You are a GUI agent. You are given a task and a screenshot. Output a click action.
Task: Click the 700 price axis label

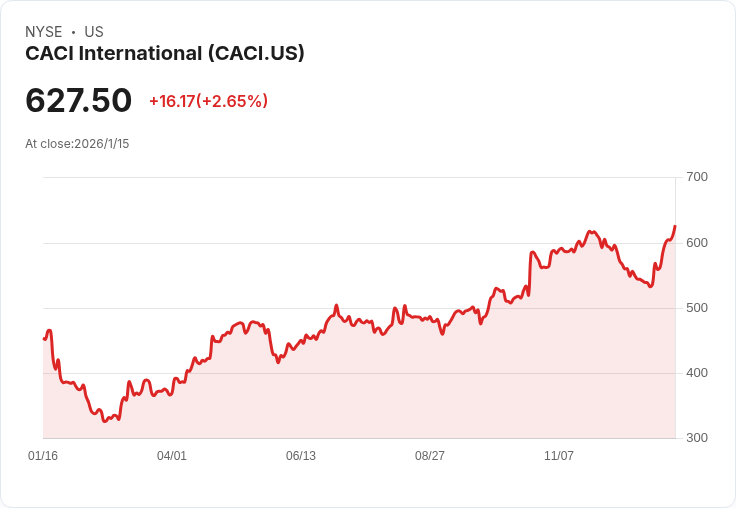(x=697, y=177)
